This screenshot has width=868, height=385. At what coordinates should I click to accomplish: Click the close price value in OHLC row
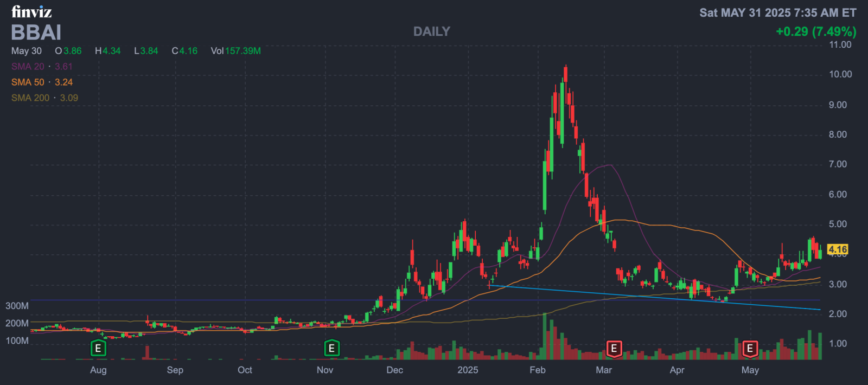click(188, 50)
